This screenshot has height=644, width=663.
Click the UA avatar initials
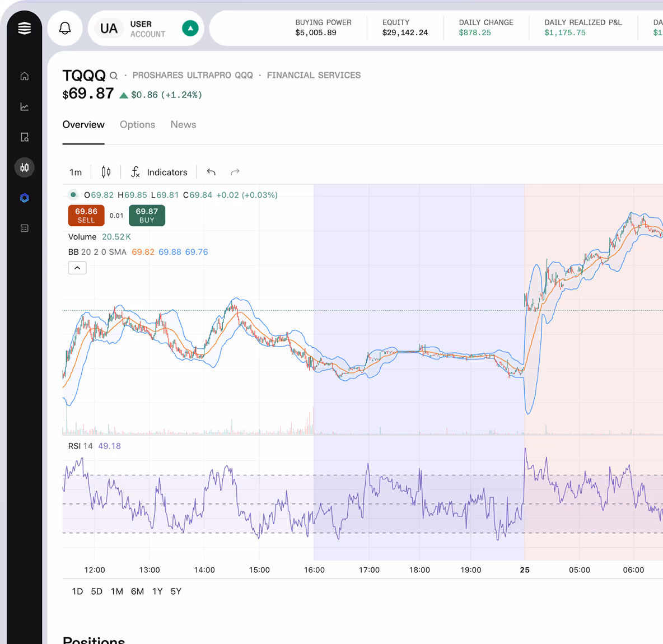point(109,29)
